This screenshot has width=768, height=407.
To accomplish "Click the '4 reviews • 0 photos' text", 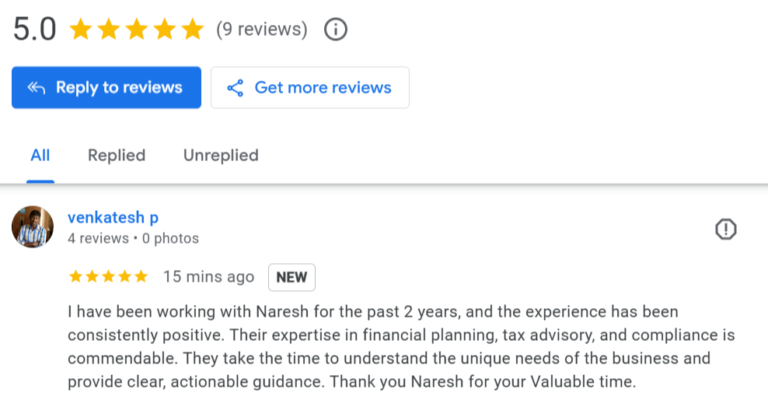I will pos(133,239).
